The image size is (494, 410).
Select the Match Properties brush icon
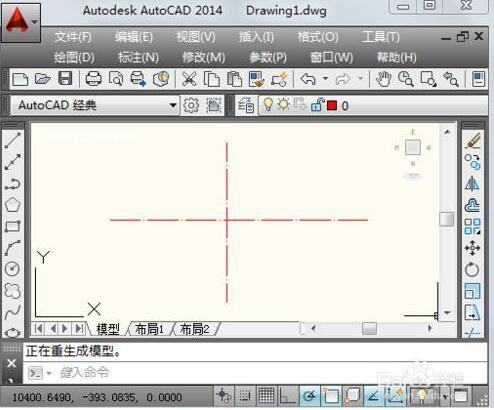[x=257, y=79]
